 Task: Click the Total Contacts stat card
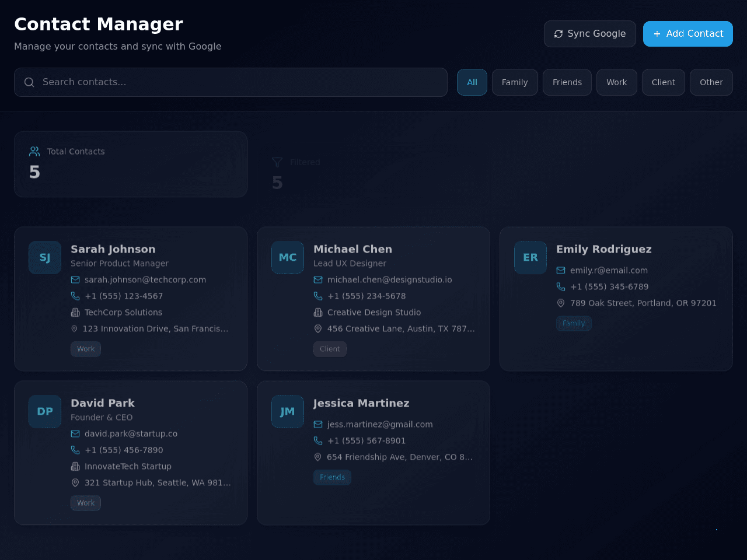click(x=131, y=164)
